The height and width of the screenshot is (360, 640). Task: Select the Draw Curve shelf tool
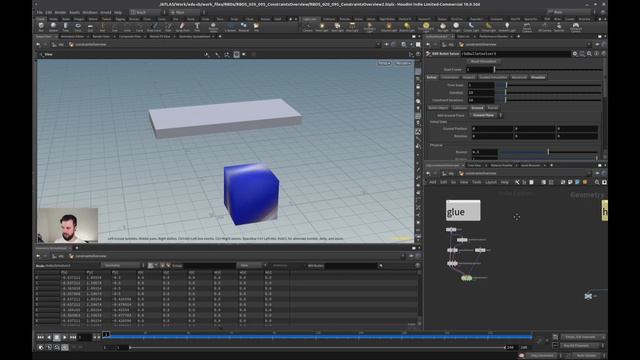(154, 27)
